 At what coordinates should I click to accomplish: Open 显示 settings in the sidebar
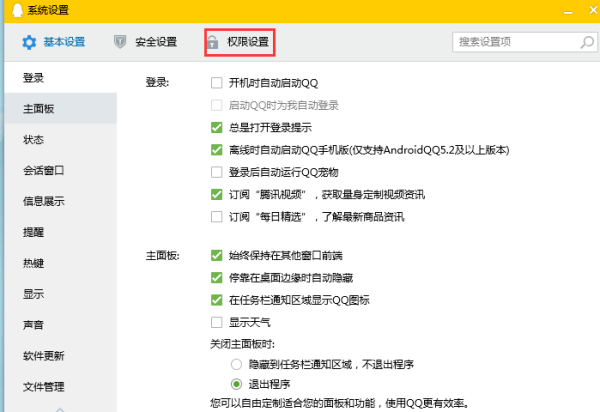point(60,294)
